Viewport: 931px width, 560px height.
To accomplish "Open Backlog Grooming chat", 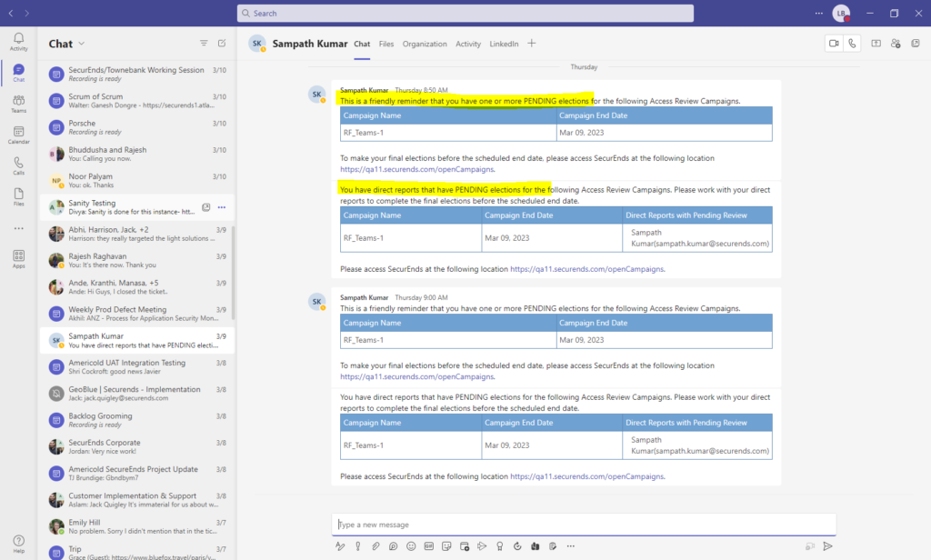I will point(136,420).
